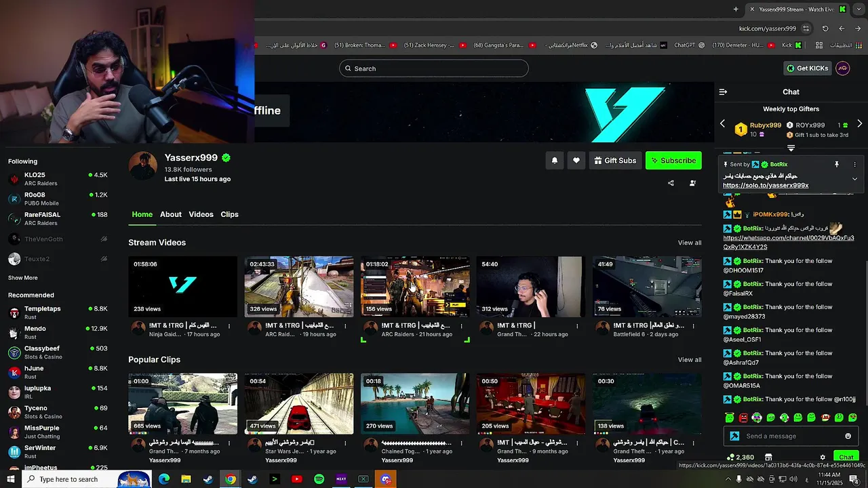
Task: Open options for the 19 hours ago video
Action: point(345,326)
